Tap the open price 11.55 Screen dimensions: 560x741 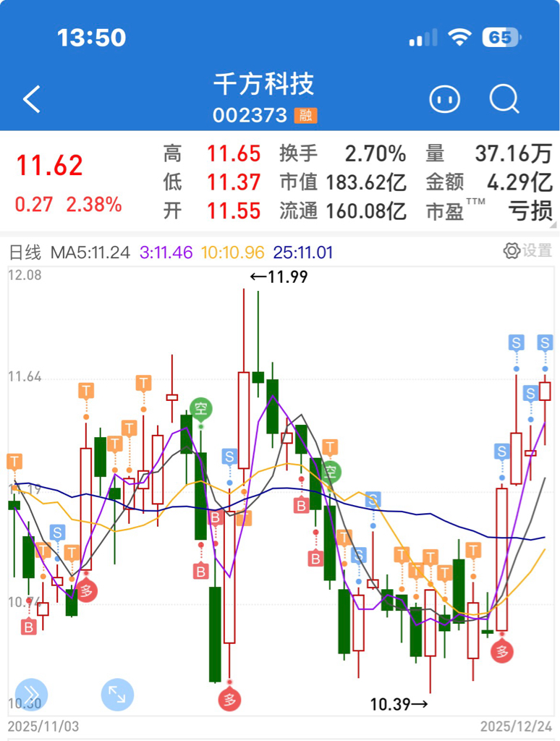[x=234, y=211]
